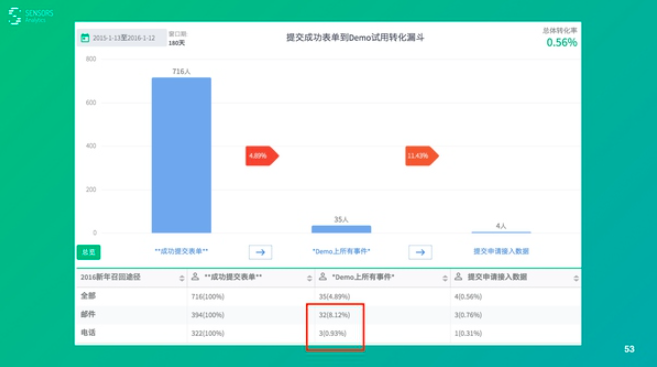Screen dimensions: 657x367
Task: Click the 1(0.31%) table cell
Action: [x=468, y=333]
